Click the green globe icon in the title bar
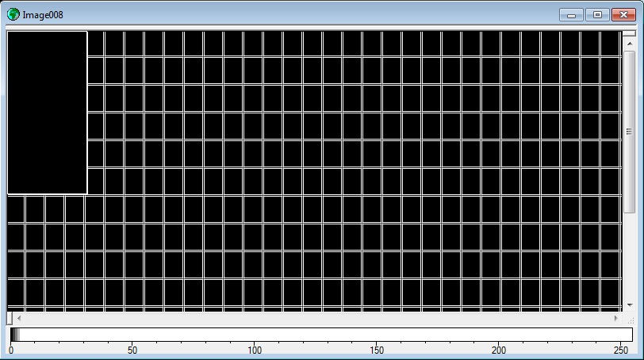 [x=13, y=14]
